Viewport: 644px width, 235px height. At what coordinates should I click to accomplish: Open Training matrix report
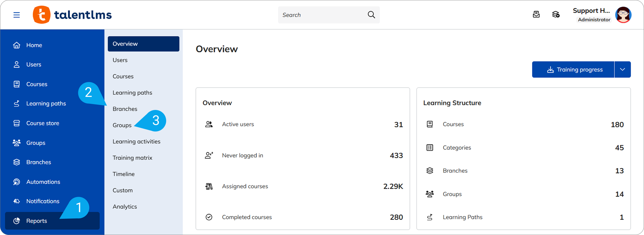click(x=132, y=158)
